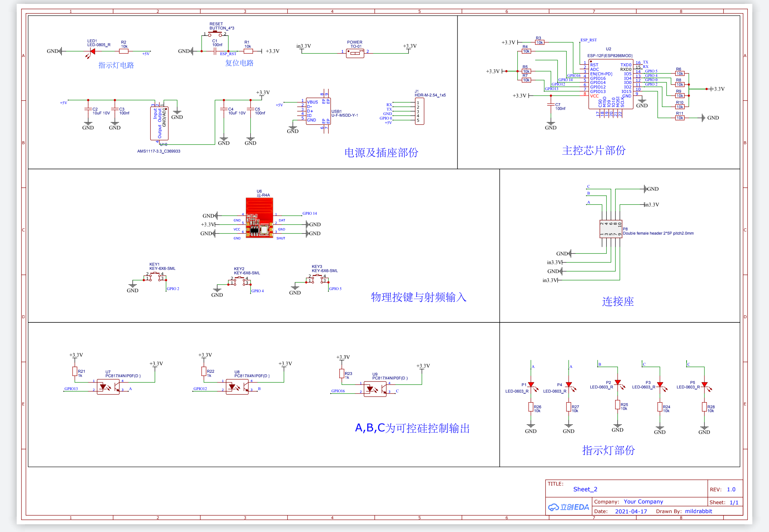Click the 'ESP-12F(ESP8266MOD)' part label

[610, 56]
